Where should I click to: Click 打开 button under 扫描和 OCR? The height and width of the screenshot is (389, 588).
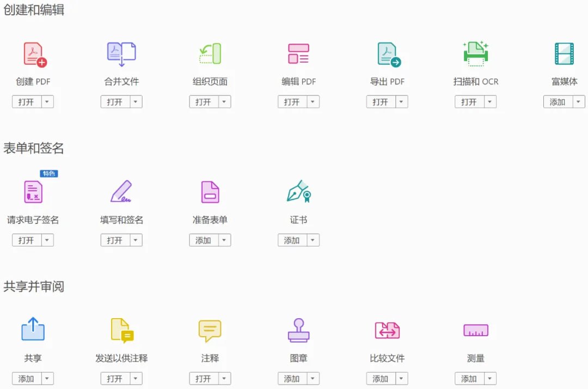pos(469,102)
